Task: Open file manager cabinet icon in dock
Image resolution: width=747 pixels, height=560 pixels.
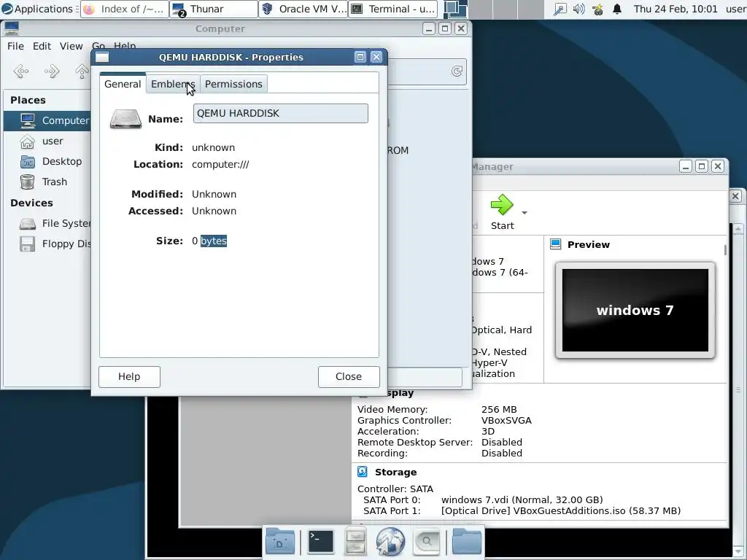Action: coord(355,542)
